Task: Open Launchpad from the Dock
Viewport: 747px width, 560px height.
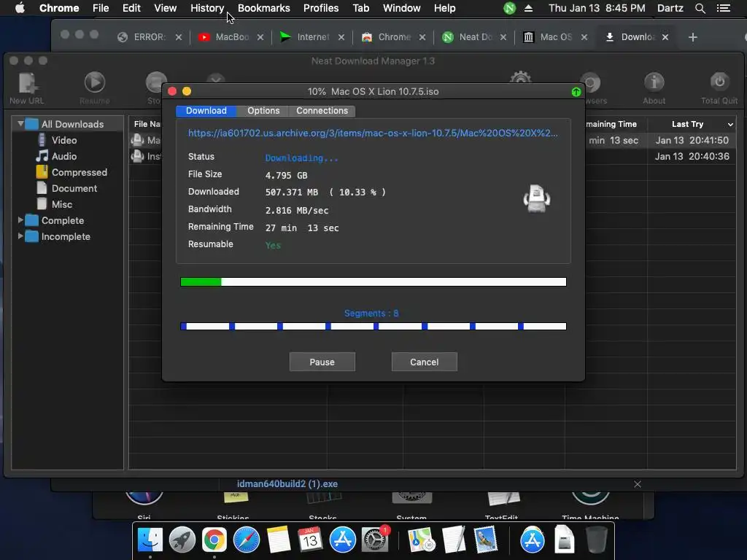Action: (182, 540)
